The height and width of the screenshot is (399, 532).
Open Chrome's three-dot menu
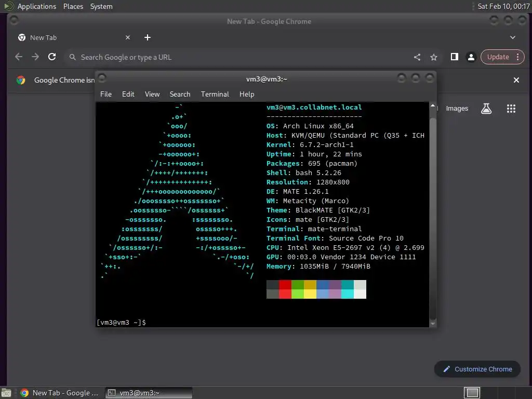tap(518, 57)
